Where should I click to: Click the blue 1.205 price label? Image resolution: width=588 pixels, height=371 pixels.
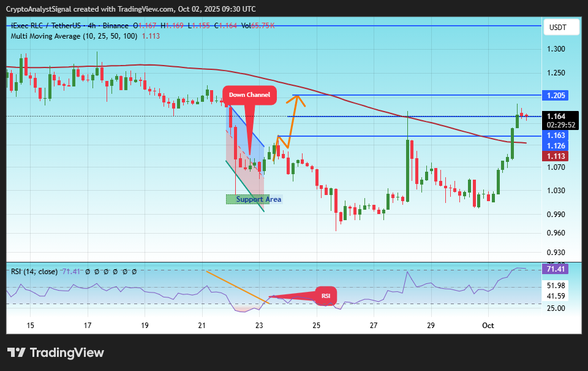click(556, 96)
